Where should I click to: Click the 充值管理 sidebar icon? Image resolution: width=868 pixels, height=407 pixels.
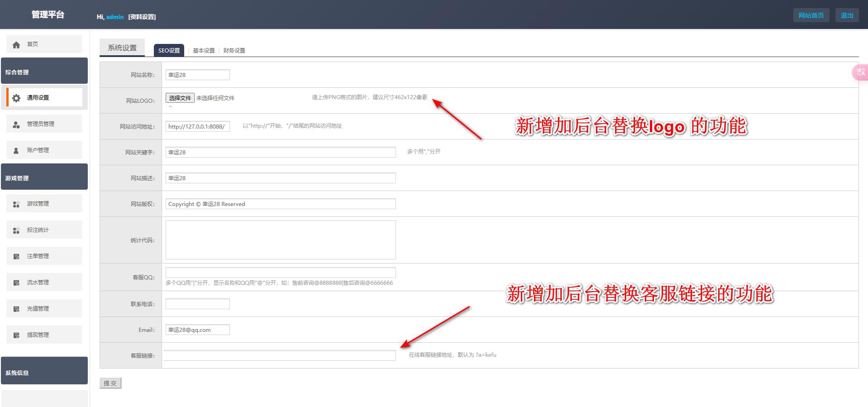[x=16, y=309]
